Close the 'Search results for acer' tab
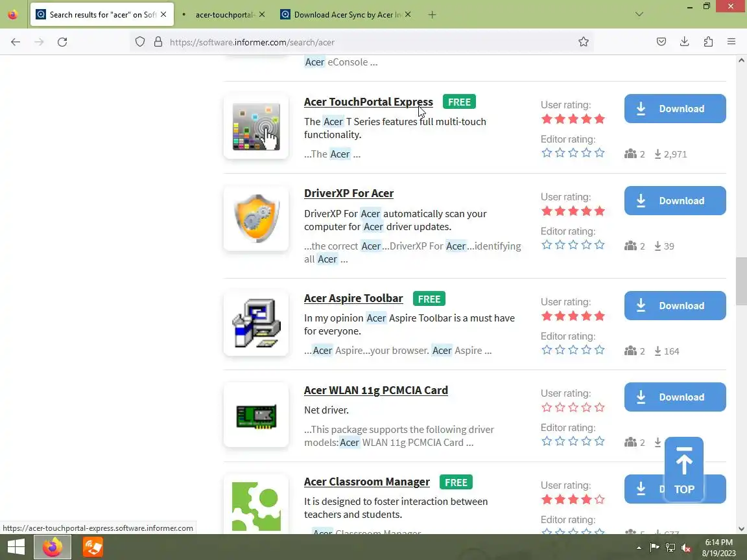The height and width of the screenshot is (560, 747). 163,15
